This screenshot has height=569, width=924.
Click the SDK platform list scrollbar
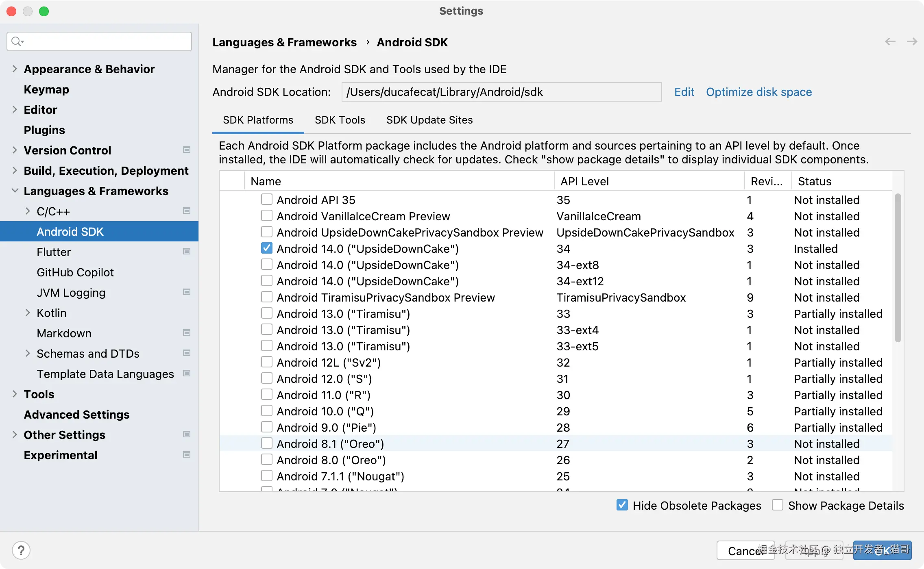(898, 268)
